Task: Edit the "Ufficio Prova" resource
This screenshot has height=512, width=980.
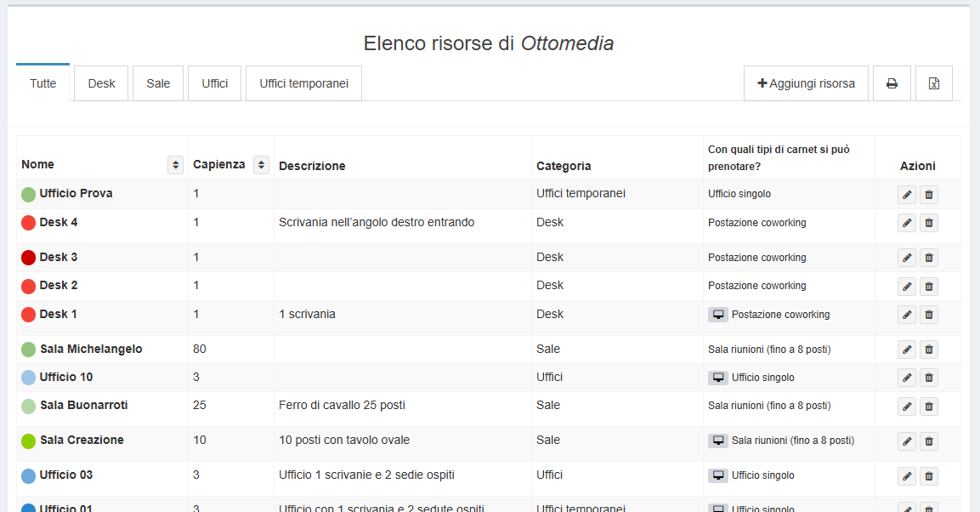Action: pos(906,194)
